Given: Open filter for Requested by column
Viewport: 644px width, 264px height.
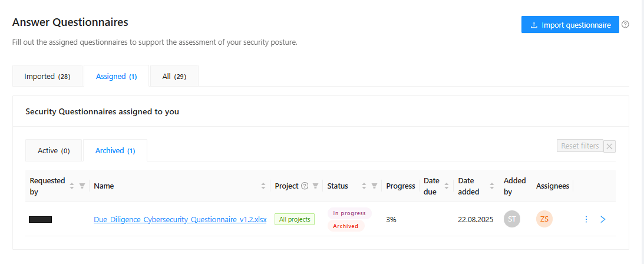Looking at the screenshot, I should tap(82, 186).
